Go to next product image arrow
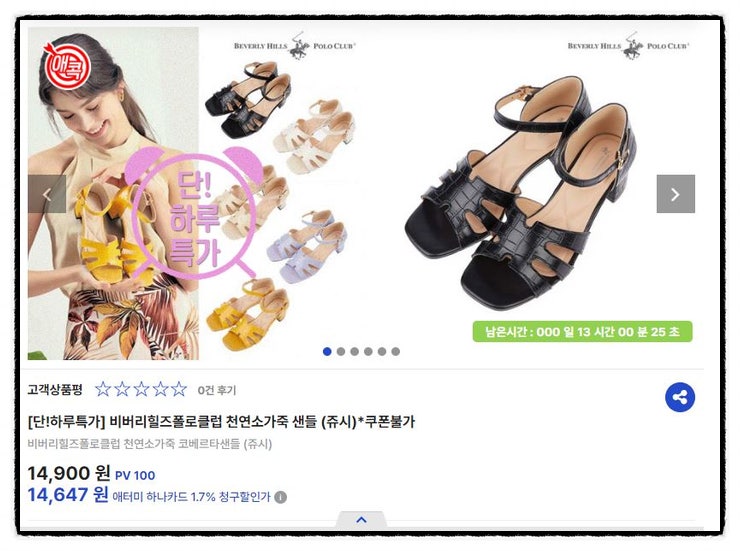This screenshot has height=551, width=740. [675, 194]
